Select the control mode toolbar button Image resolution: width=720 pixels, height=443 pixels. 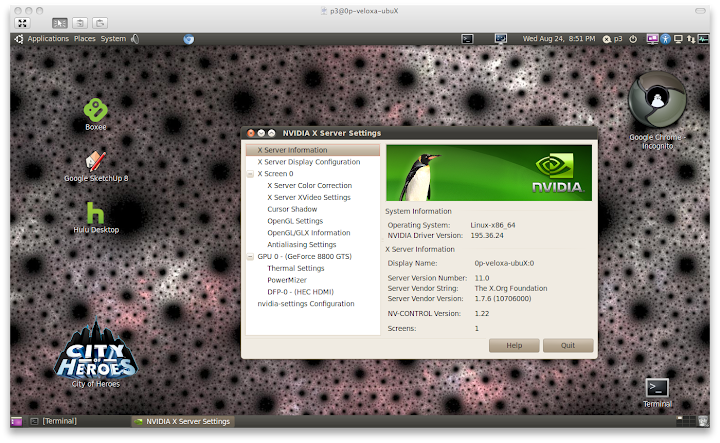tap(60, 23)
